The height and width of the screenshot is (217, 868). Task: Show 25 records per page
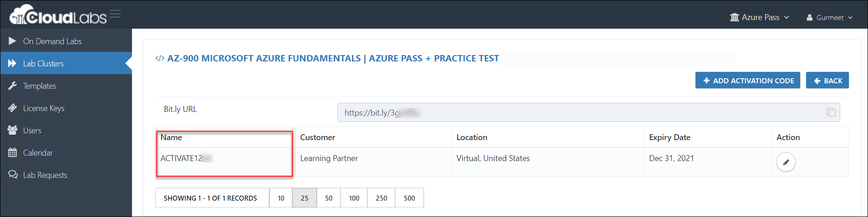coord(305,198)
